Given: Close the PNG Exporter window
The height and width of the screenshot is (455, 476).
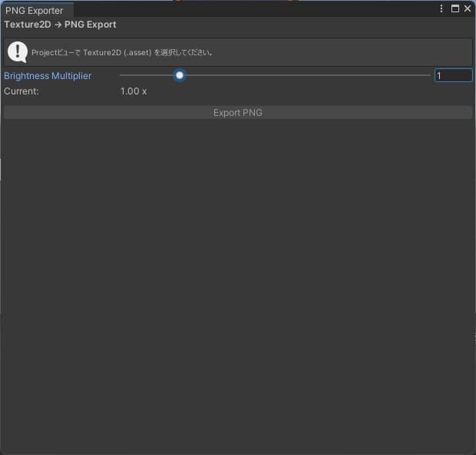Looking at the screenshot, I should [x=467, y=8].
